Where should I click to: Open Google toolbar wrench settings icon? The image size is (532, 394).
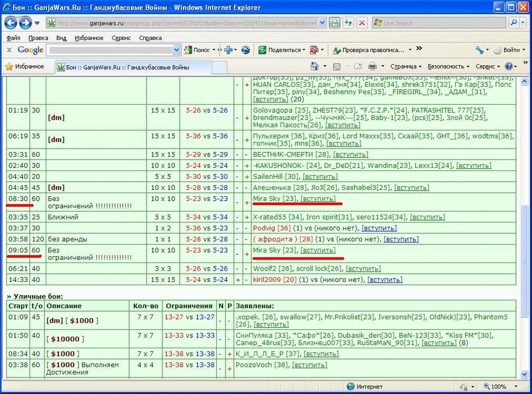(479, 50)
